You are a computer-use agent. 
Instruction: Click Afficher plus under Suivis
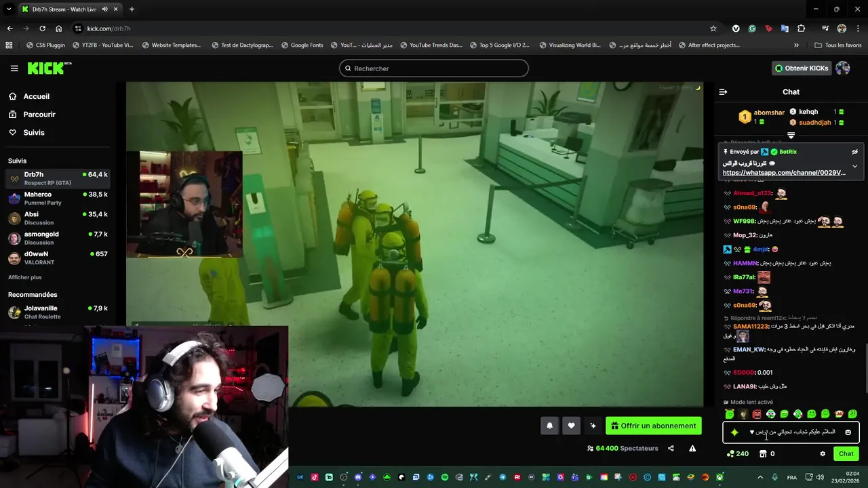(x=25, y=277)
